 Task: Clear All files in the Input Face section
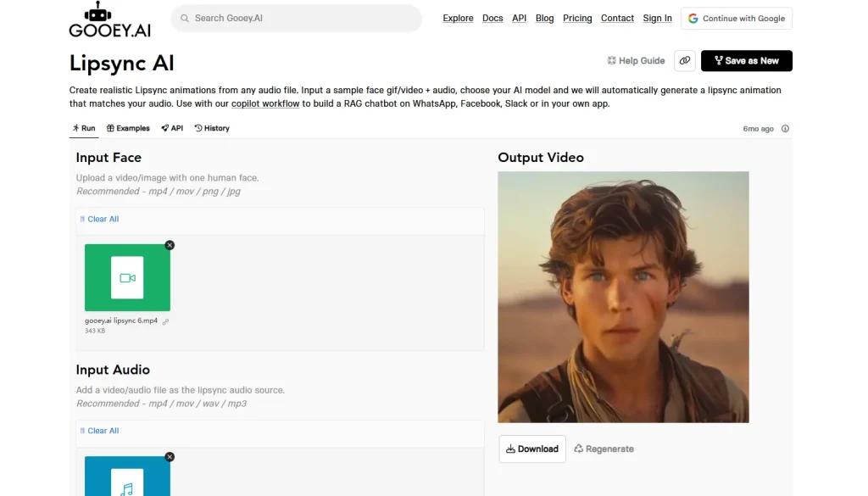tap(98, 219)
